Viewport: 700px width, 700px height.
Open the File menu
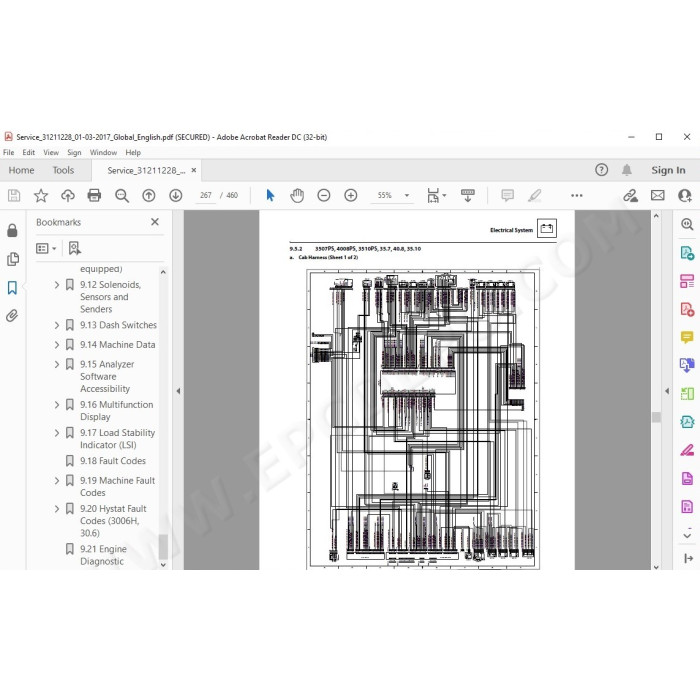[8, 152]
